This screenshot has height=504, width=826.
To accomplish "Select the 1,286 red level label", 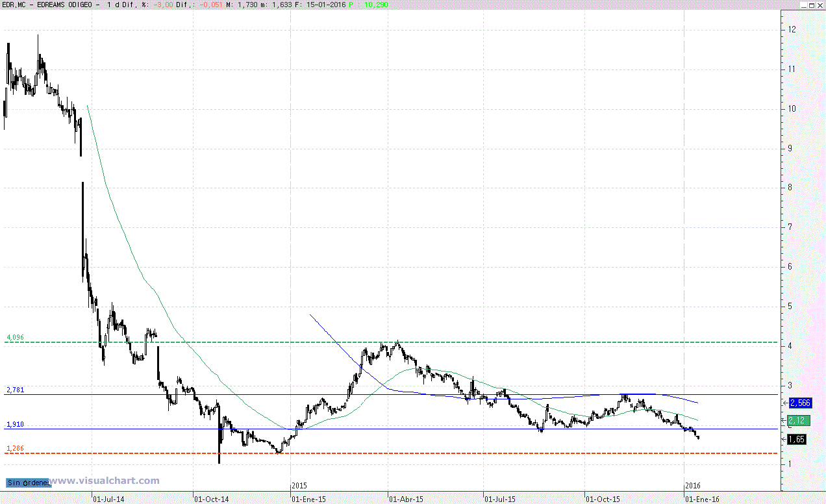I will pos(15,448).
